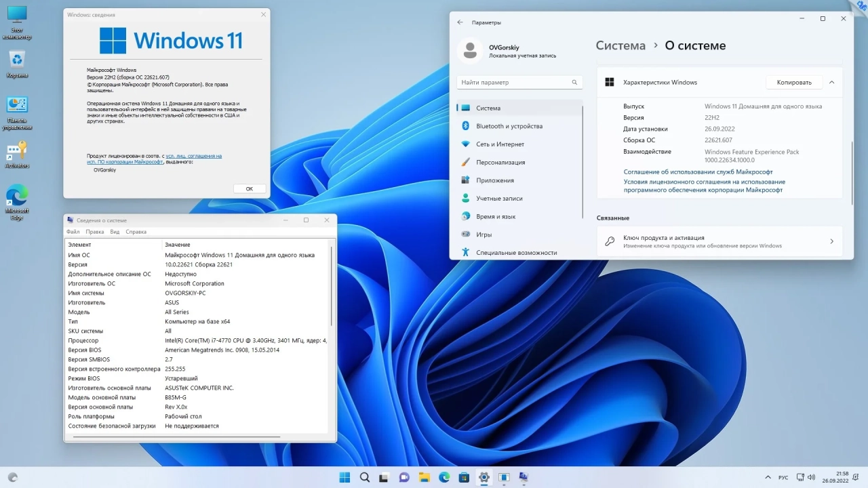Select This PC desktop icon

[17, 23]
